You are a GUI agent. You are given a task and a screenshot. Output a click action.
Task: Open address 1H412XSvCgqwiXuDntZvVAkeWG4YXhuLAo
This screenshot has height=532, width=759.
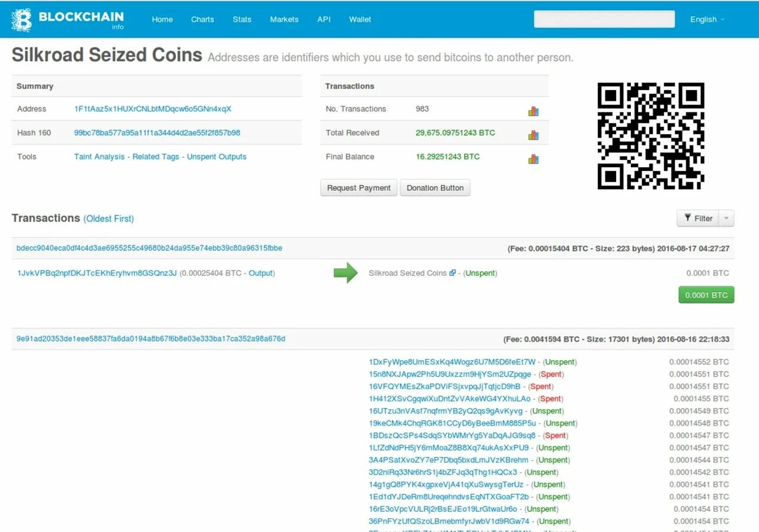point(449,399)
